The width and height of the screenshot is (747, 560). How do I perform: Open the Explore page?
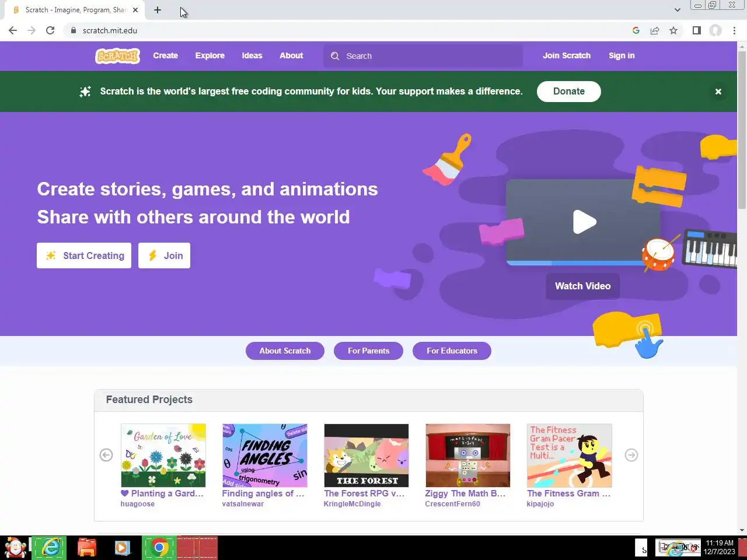pos(210,55)
